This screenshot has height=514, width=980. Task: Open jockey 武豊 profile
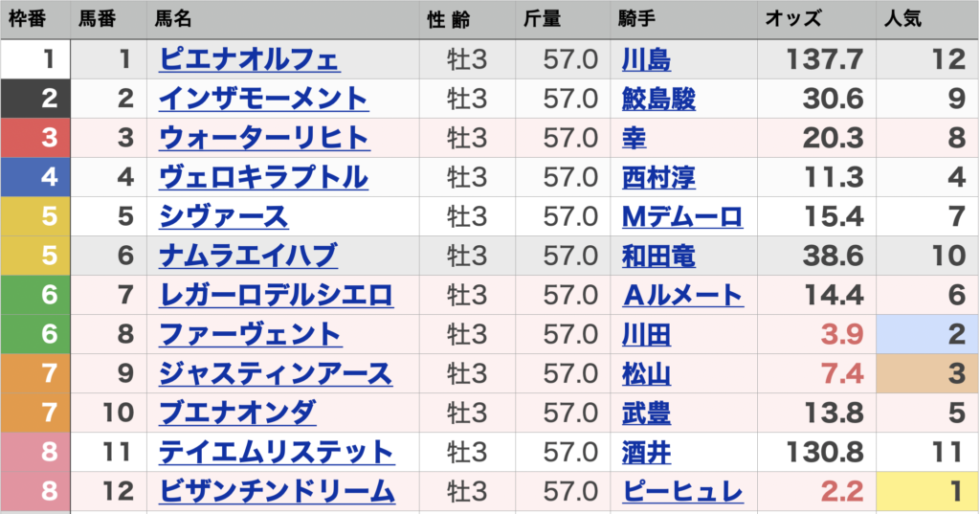(646, 413)
